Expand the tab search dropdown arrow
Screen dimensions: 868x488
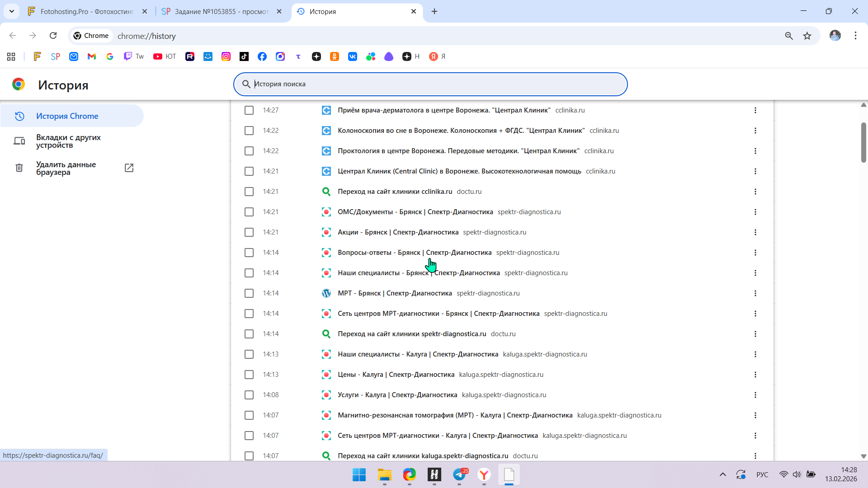(12, 11)
